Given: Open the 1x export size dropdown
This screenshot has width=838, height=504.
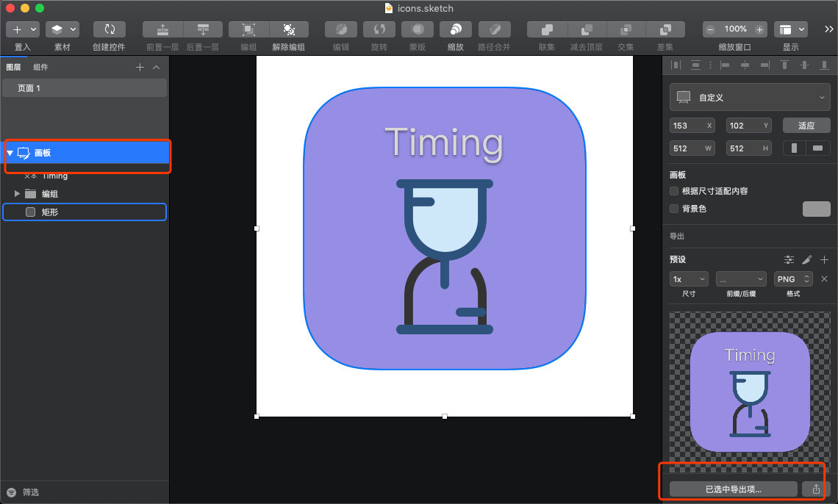Looking at the screenshot, I should [x=689, y=279].
